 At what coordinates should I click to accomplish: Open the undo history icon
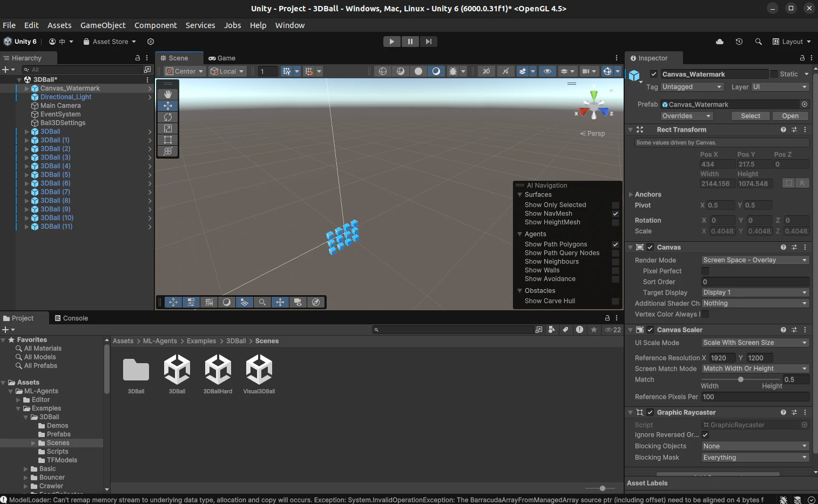739,42
